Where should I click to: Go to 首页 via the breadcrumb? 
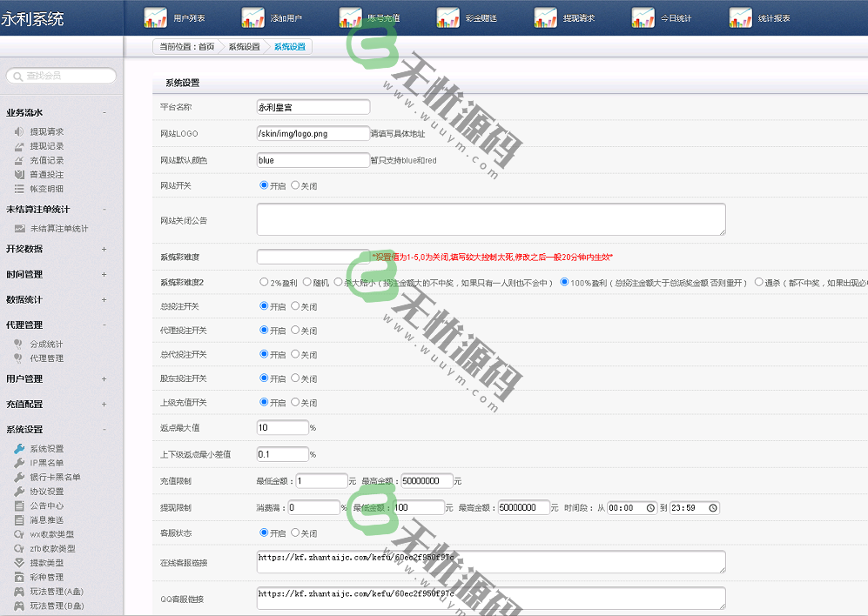click(x=206, y=47)
